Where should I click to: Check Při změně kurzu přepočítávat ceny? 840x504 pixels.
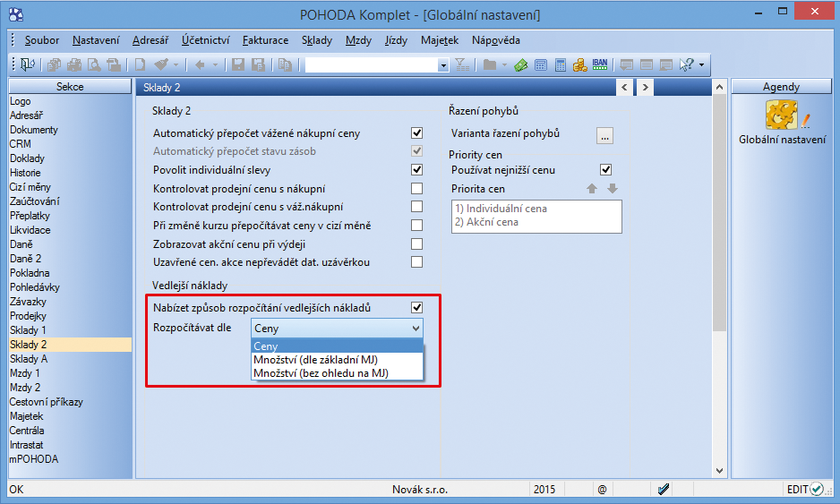tap(416, 225)
